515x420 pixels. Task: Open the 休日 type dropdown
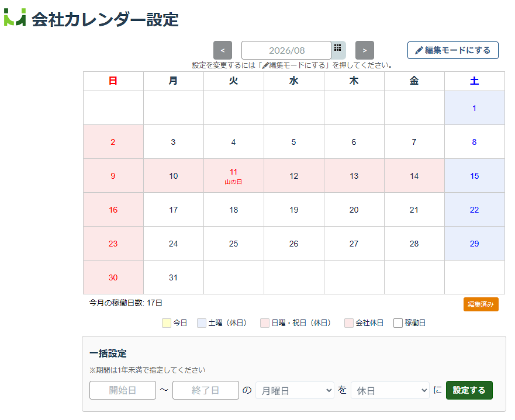[x=390, y=390]
